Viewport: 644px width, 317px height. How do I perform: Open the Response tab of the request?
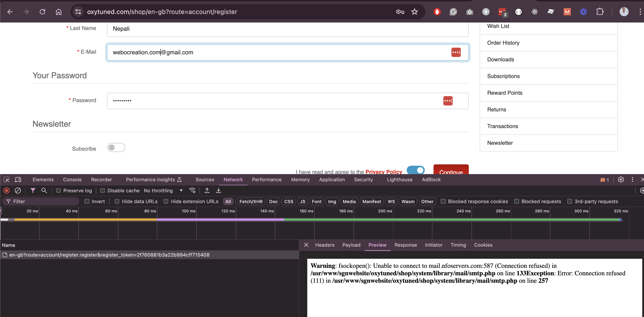pyautogui.click(x=406, y=245)
